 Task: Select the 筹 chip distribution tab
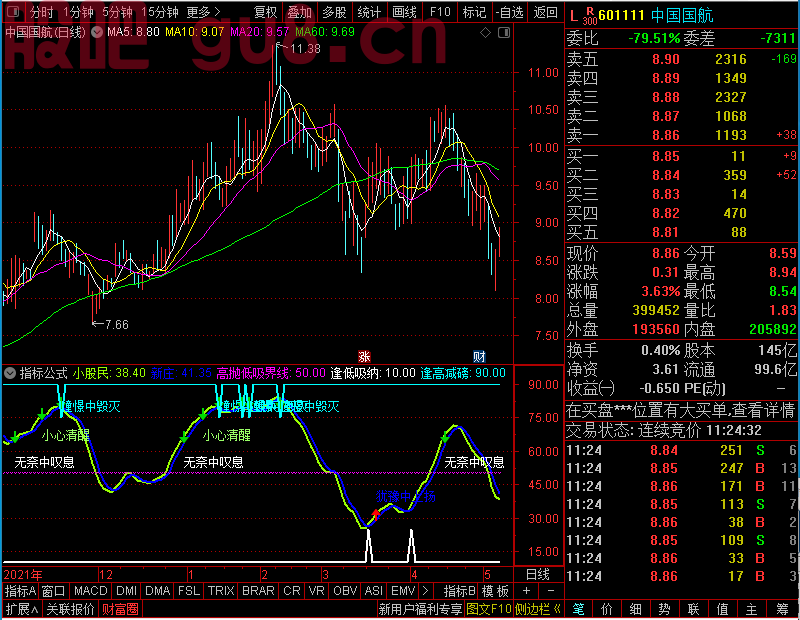(783, 609)
